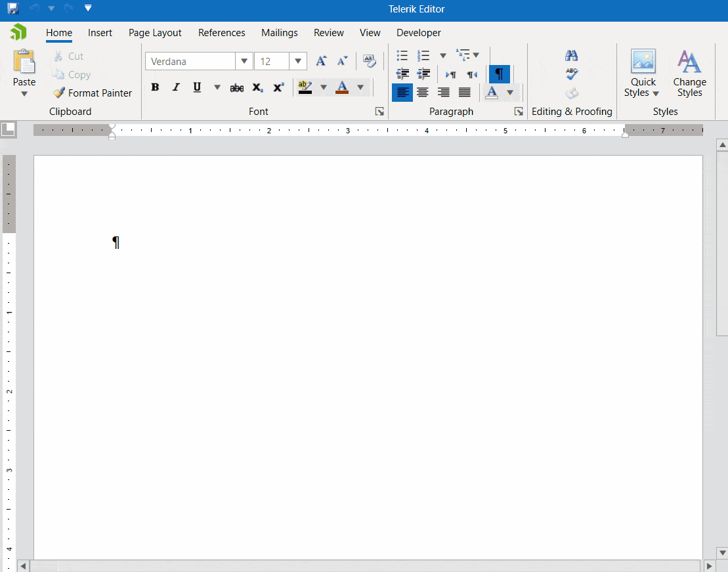The height and width of the screenshot is (572, 728).
Task: Click the spell check icon
Action: click(x=571, y=74)
